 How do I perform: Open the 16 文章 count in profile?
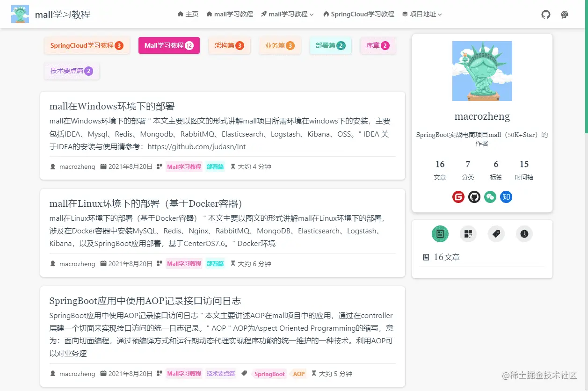click(440, 170)
